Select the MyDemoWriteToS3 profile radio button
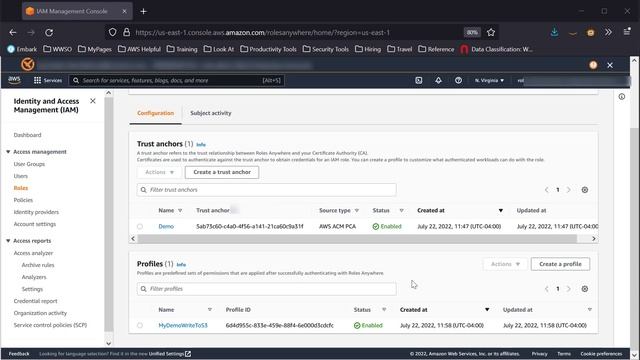 click(x=140, y=326)
